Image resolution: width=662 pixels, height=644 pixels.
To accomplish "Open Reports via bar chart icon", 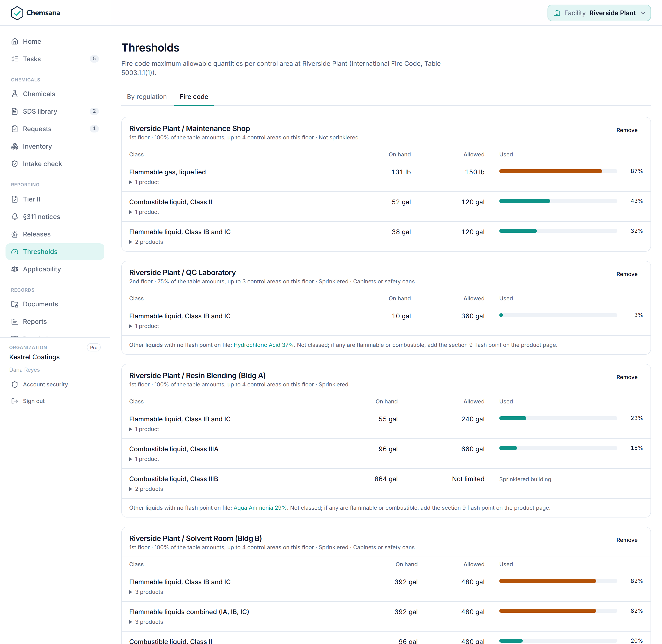I will tap(14, 322).
